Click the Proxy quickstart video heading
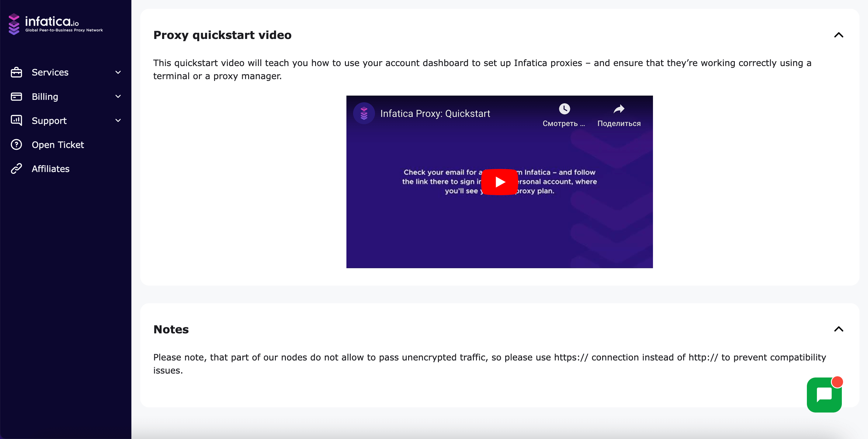868x439 pixels. 222,35
